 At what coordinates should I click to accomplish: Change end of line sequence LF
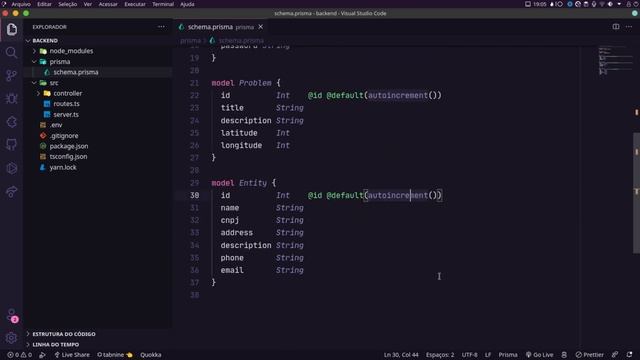tap(488, 355)
